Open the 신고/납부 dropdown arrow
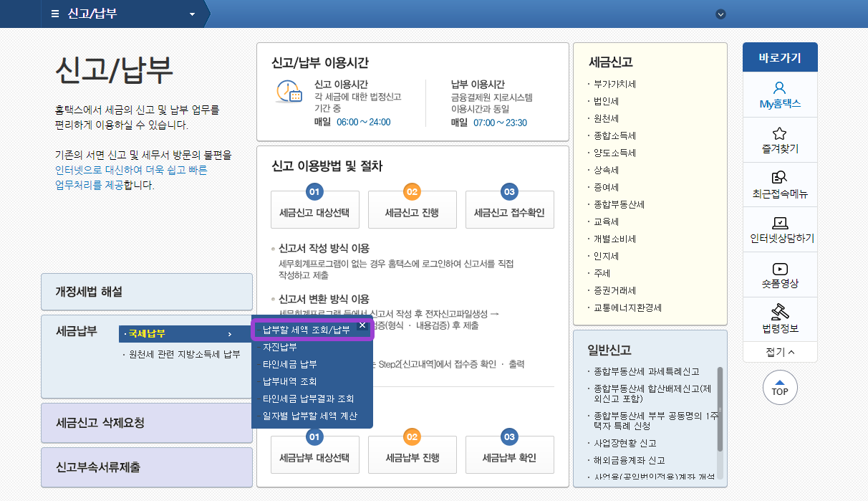 pos(190,13)
